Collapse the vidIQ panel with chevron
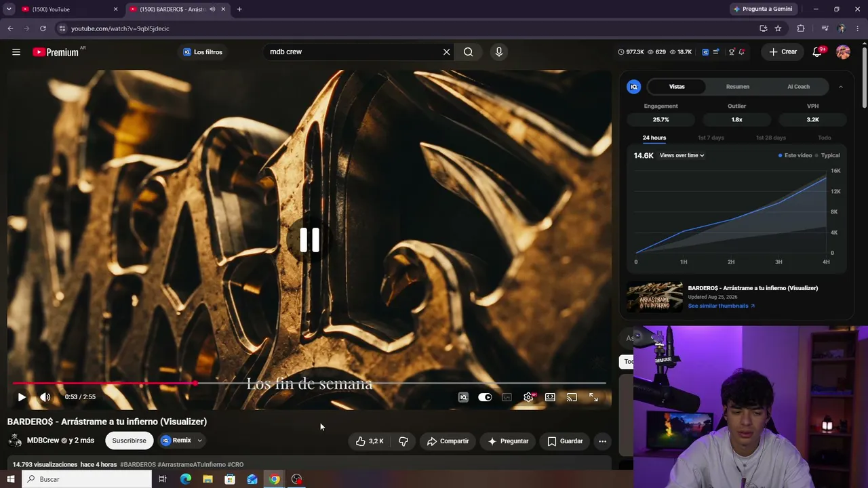This screenshot has height=488, width=868. tap(840, 87)
